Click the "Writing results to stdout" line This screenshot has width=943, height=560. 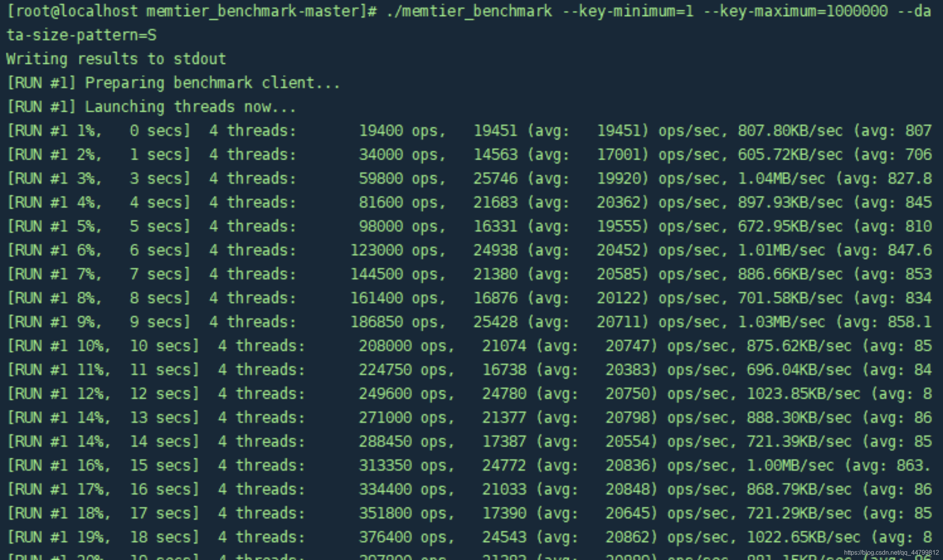pos(116,59)
